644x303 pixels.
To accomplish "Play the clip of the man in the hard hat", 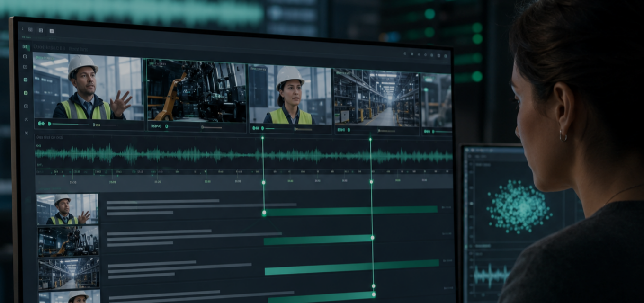I will click(49, 124).
